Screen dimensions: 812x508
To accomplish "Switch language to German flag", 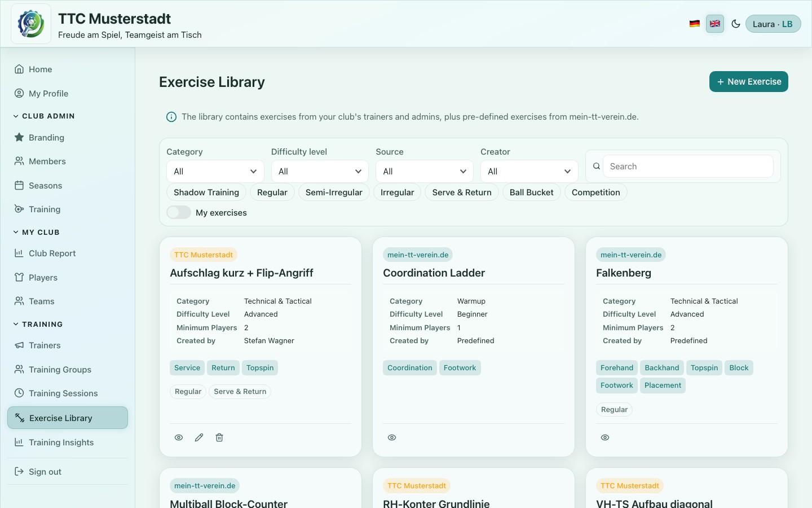I will [x=695, y=24].
